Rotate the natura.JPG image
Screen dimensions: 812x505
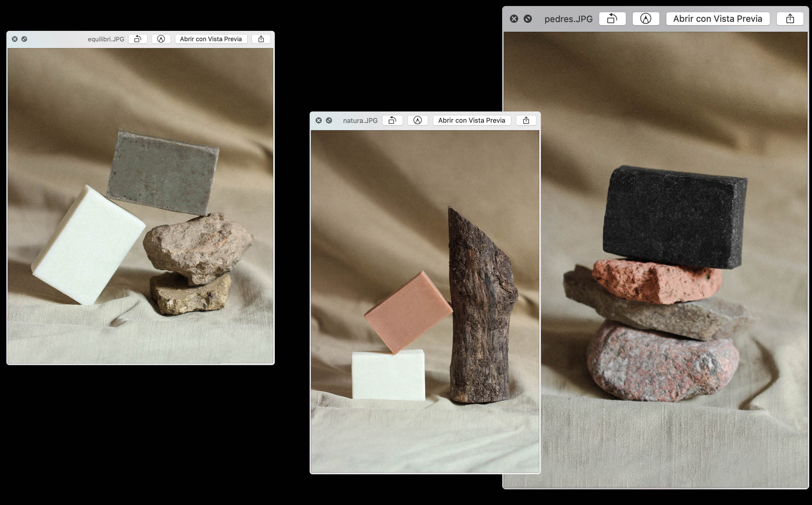392,120
